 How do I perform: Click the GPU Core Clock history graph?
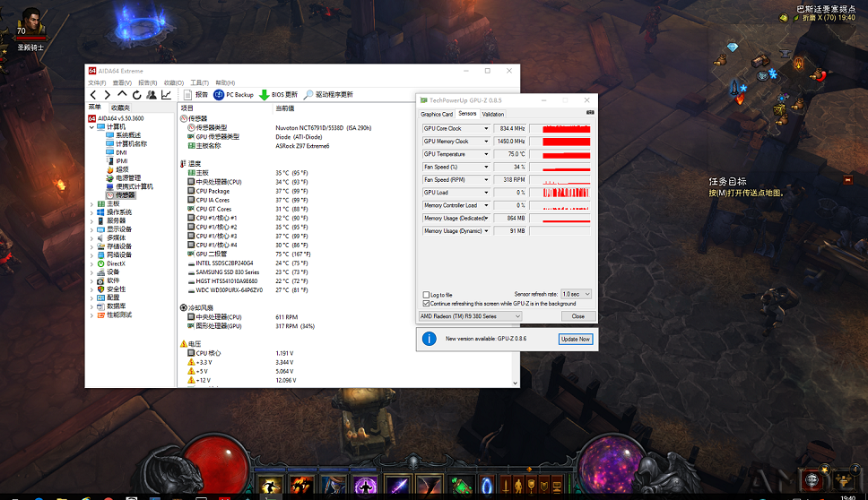pyautogui.click(x=560, y=128)
